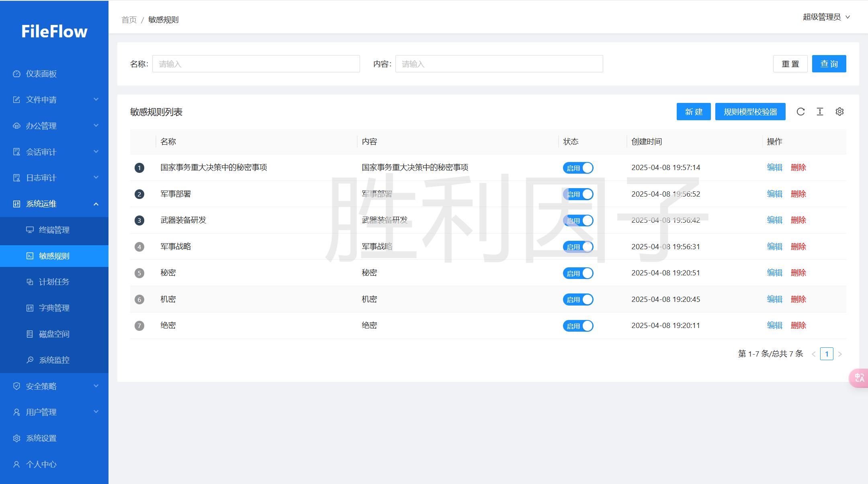Open the column settings gear icon
This screenshot has height=484, width=868.
[x=839, y=112]
